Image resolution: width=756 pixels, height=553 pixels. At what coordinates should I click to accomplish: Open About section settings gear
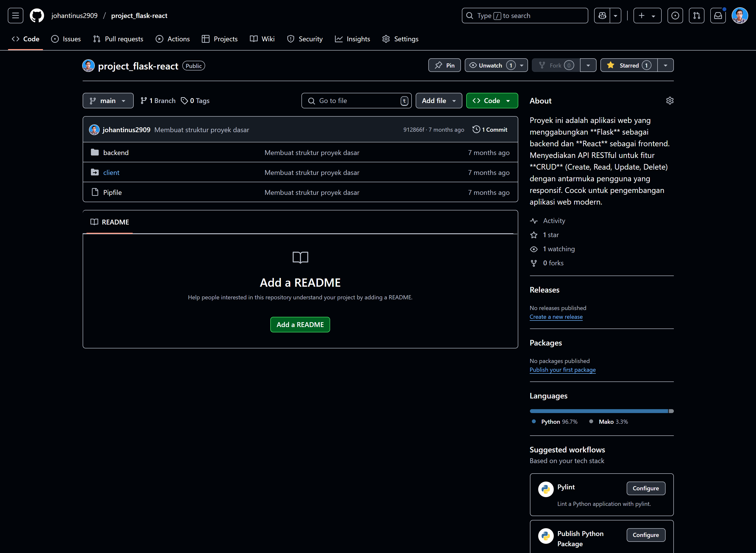[670, 101]
